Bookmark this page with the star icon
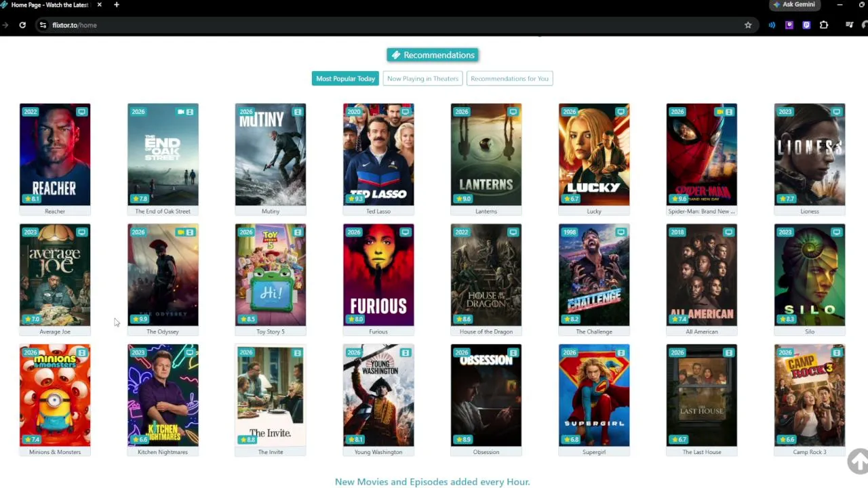This screenshot has height=488, width=868. (748, 25)
